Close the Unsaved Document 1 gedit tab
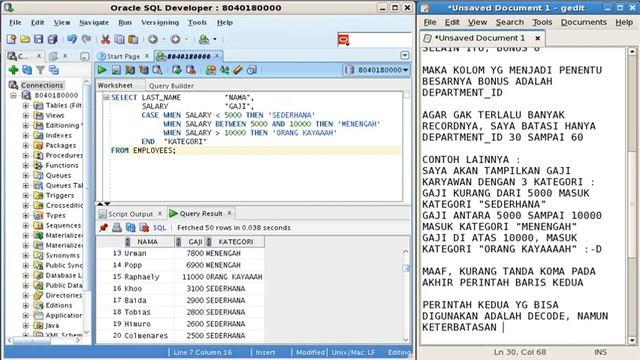This screenshot has height=360, width=640. 538,38
